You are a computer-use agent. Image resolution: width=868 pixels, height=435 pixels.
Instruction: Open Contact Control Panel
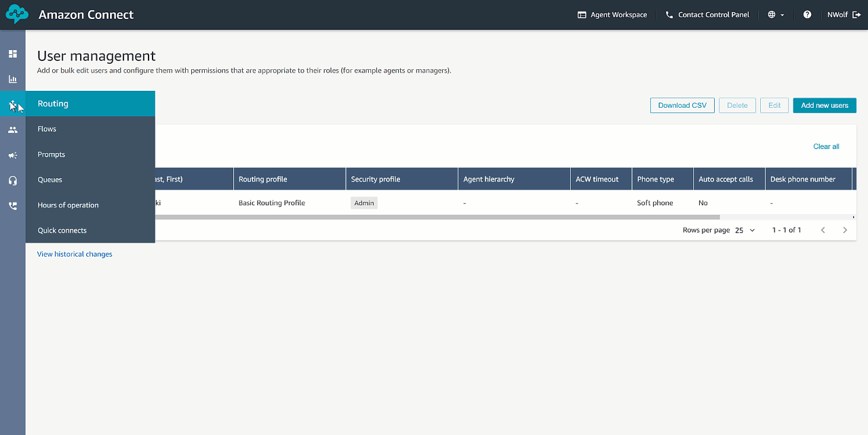tap(707, 14)
